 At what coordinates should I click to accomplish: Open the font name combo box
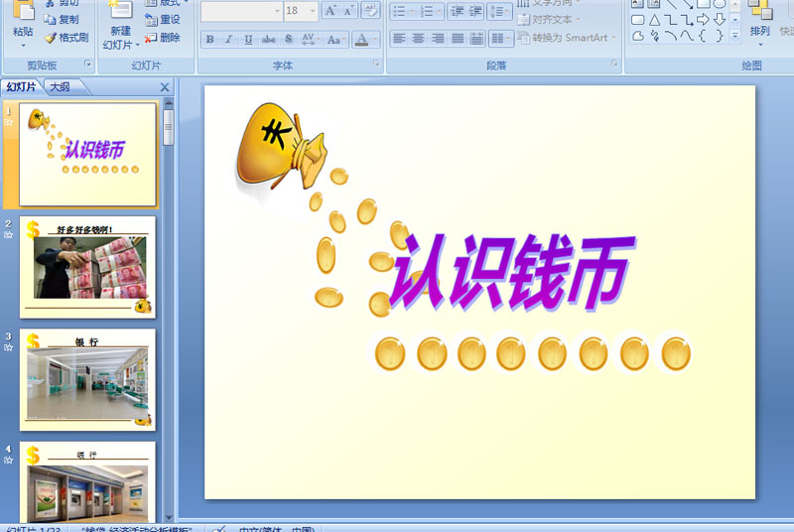coord(241,11)
